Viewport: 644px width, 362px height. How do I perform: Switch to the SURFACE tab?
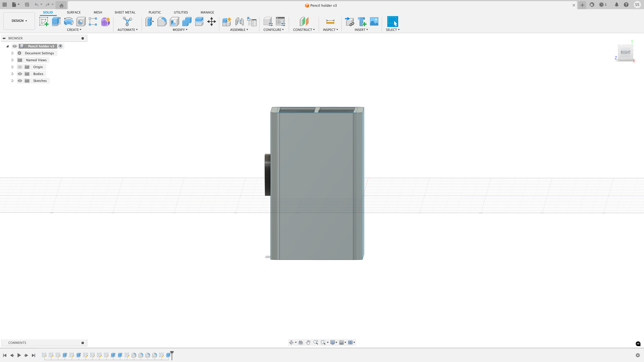point(73,12)
